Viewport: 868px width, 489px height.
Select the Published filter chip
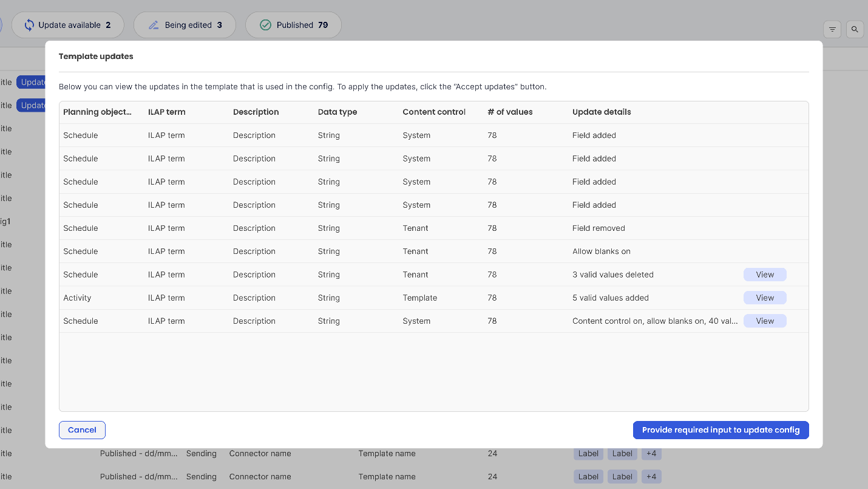point(293,25)
